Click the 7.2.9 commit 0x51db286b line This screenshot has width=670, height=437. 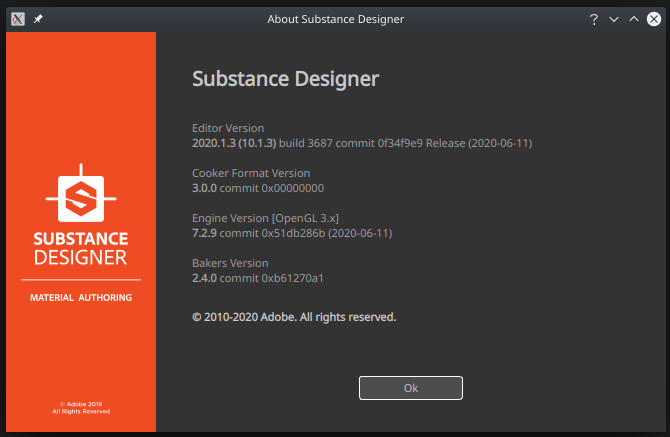click(292, 233)
